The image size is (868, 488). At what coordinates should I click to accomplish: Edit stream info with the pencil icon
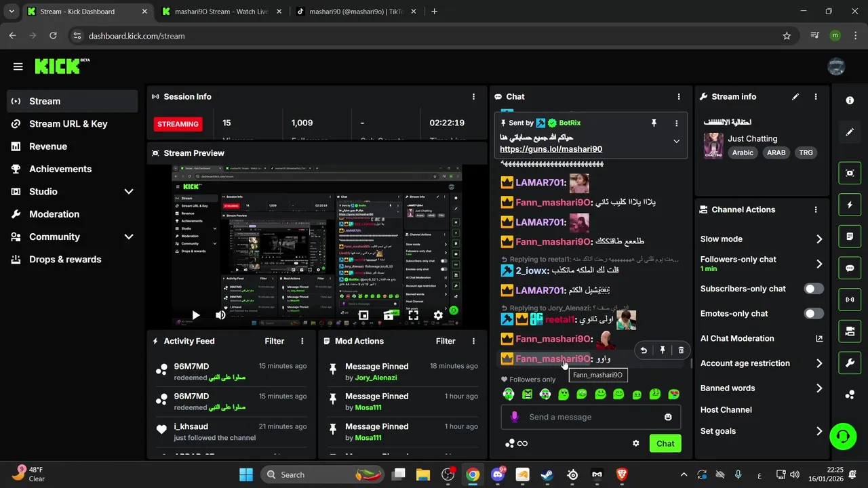[795, 96]
